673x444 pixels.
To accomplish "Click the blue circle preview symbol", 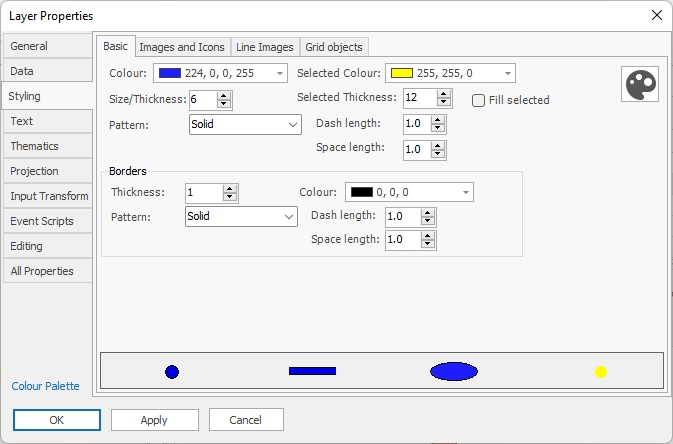I will coord(172,372).
